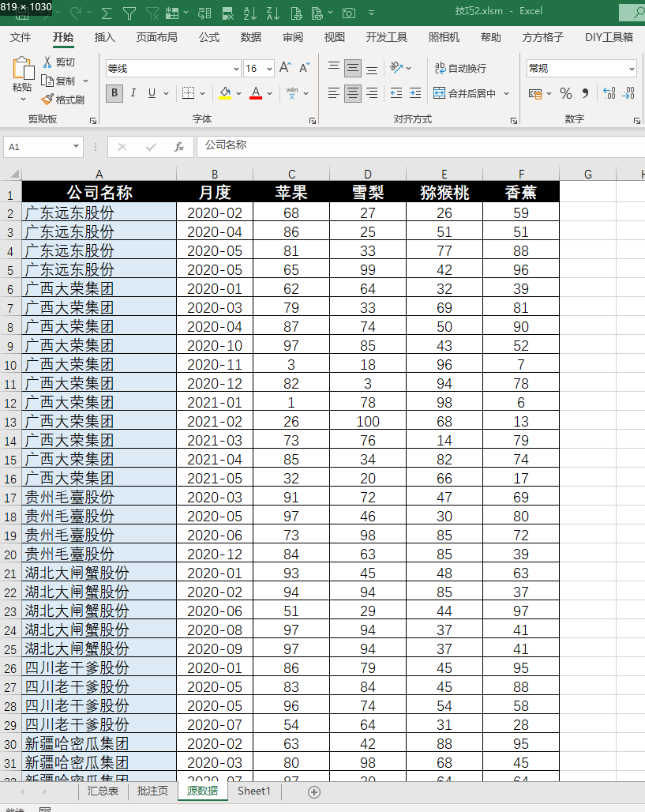
Task: Click the Decrease Font Size icon
Action: click(x=305, y=68)
